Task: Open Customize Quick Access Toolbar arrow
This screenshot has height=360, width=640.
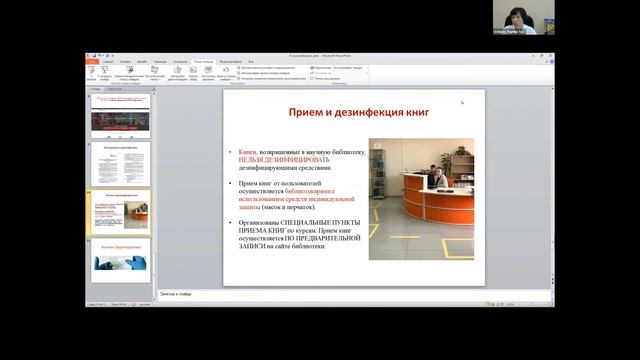Action: [112, 56]
